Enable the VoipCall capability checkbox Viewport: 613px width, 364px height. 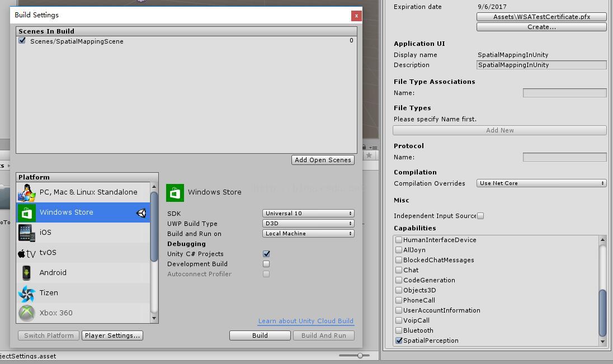[x=399, y=320]
